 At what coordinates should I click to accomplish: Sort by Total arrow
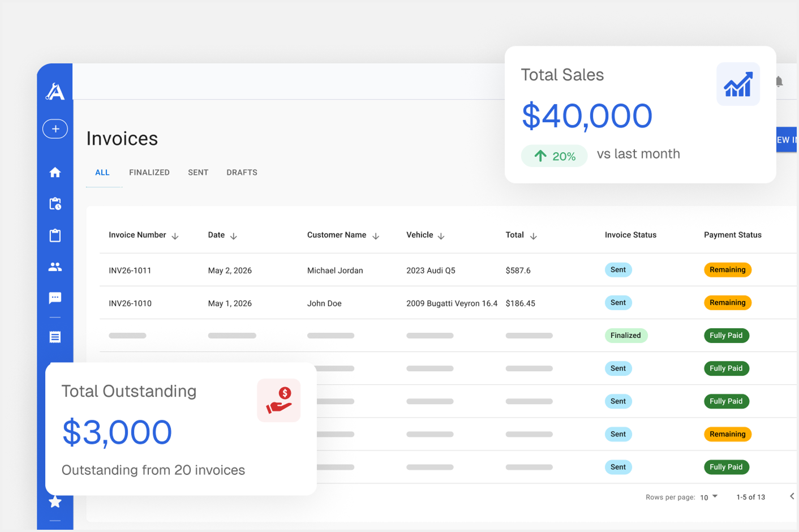533,236
